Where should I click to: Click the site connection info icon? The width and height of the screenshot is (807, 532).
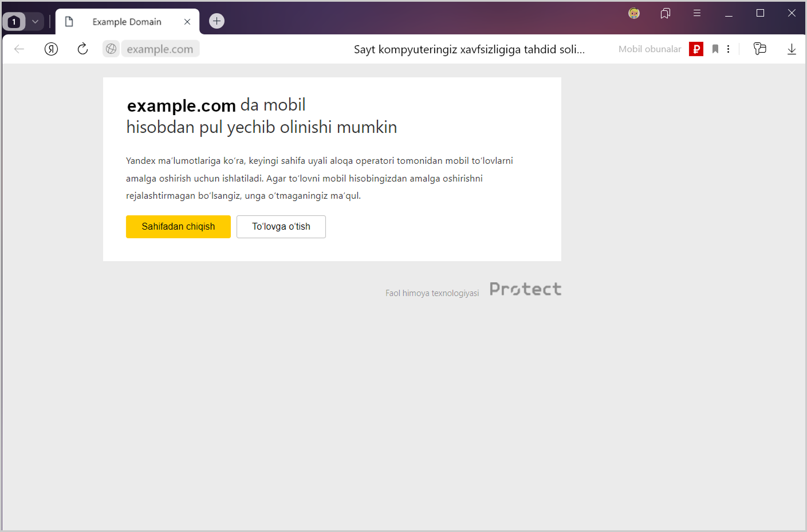pos(111,49)
